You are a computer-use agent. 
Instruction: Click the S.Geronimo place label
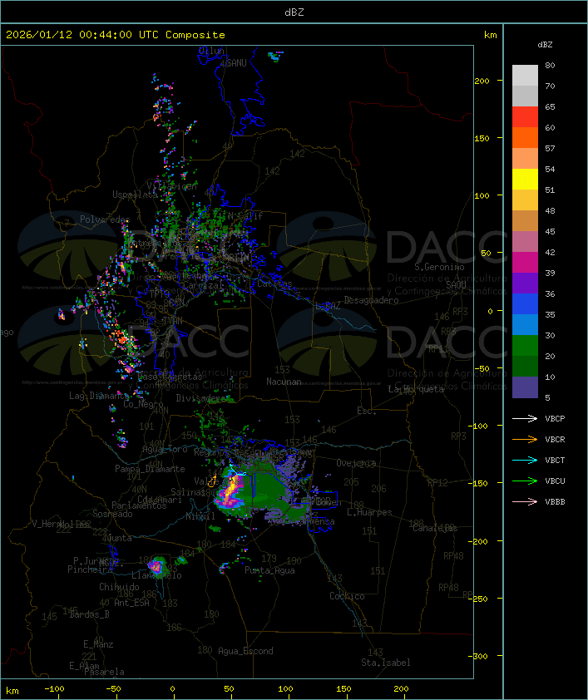point(439,267)
